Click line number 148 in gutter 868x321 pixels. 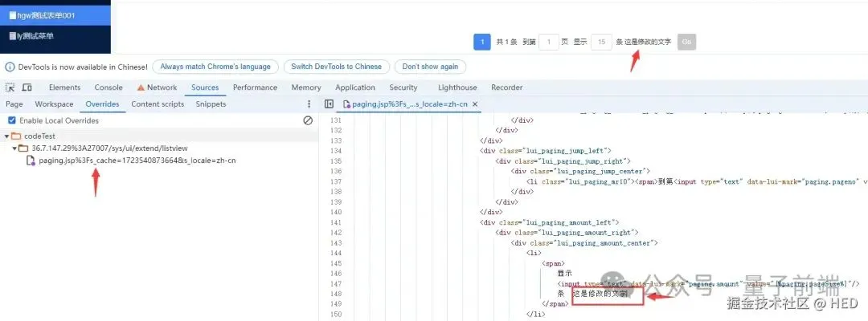tap(336, 294)
